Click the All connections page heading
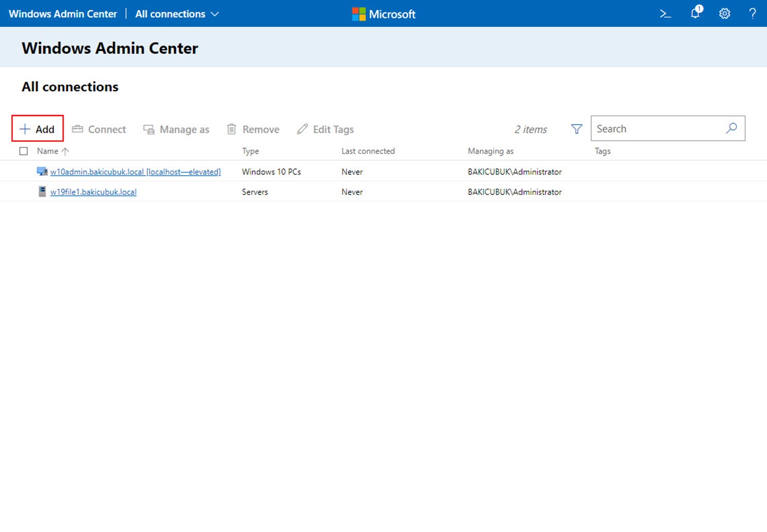 [70, 87]
